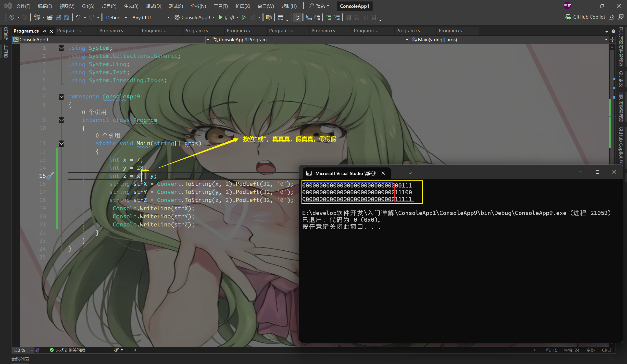Open the 工具箱 side tab
Image resolution: width=627 pixels, height=364 pixels.
[6, 51]
